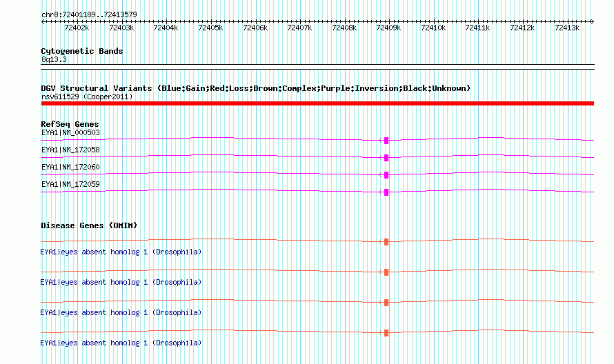This screenshot has width=614, height=364.
Task: Click the magenta exon box of NM_172060
Action: click(386, 175)
